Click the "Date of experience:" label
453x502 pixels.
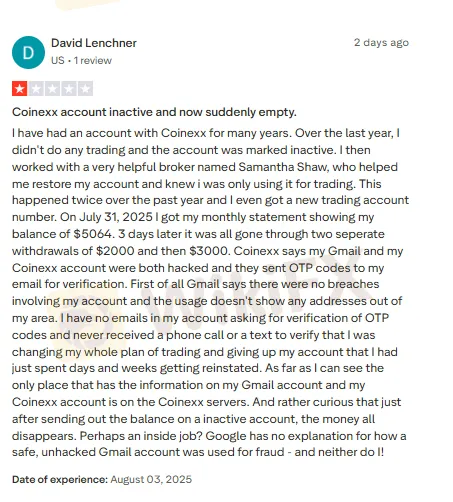[60, 479]
